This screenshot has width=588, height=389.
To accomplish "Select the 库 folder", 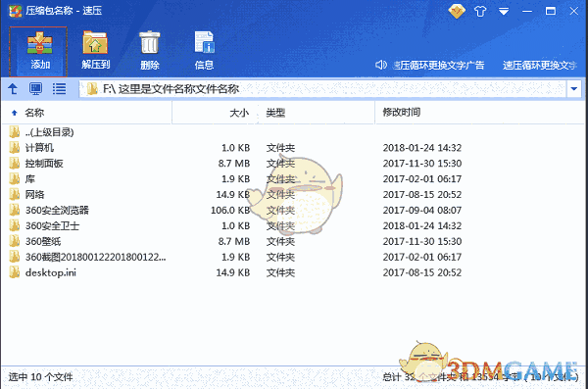I will click(292, 179).
